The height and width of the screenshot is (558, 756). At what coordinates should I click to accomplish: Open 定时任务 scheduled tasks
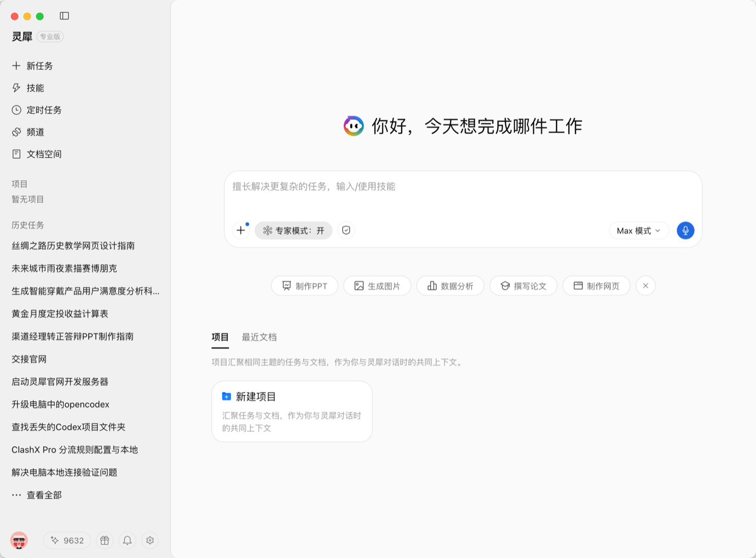tap(37, 110)
